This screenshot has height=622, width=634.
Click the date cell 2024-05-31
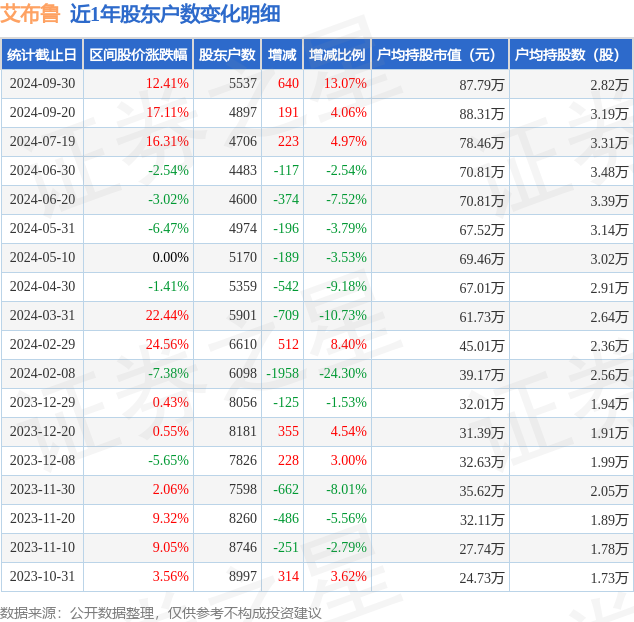coord(42,228)
